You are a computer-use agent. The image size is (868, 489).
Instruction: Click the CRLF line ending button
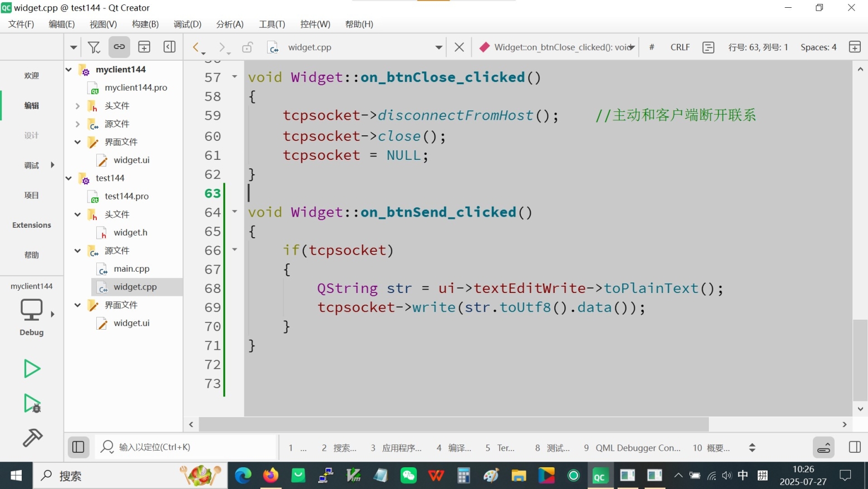point(680,47)
